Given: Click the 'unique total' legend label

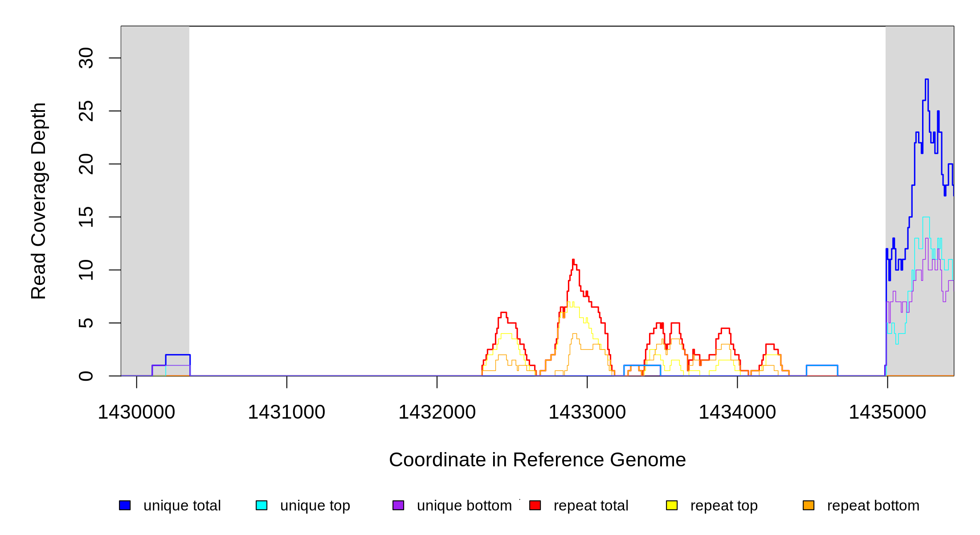Looking at the screenshot, I should pos(182,506).
